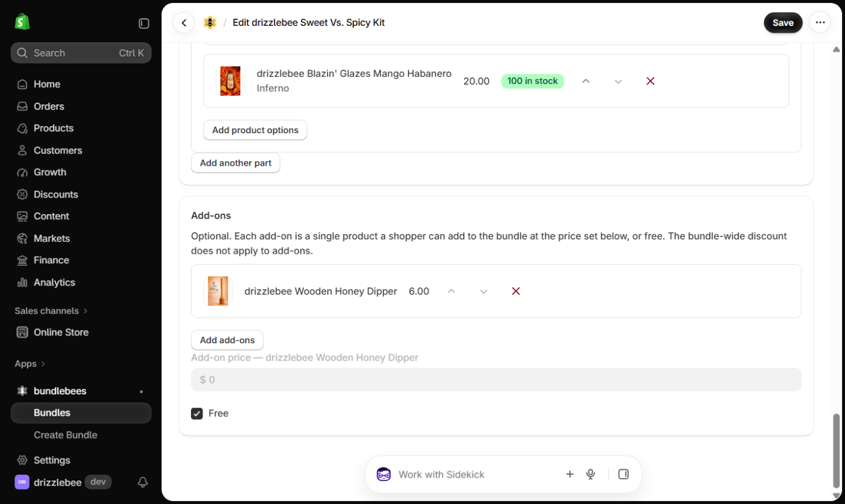Move Mango Habanero product up

tap(586, 81)
